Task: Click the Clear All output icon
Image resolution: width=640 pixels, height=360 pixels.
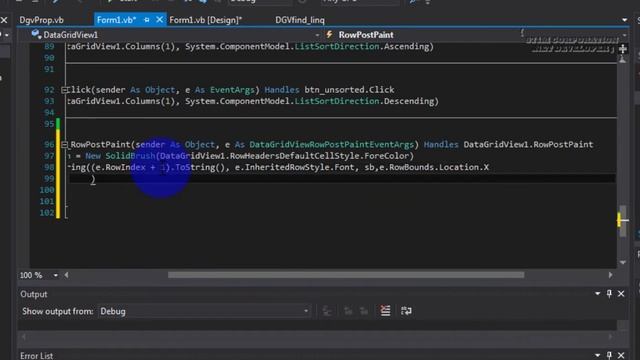Action: [385, 311]
